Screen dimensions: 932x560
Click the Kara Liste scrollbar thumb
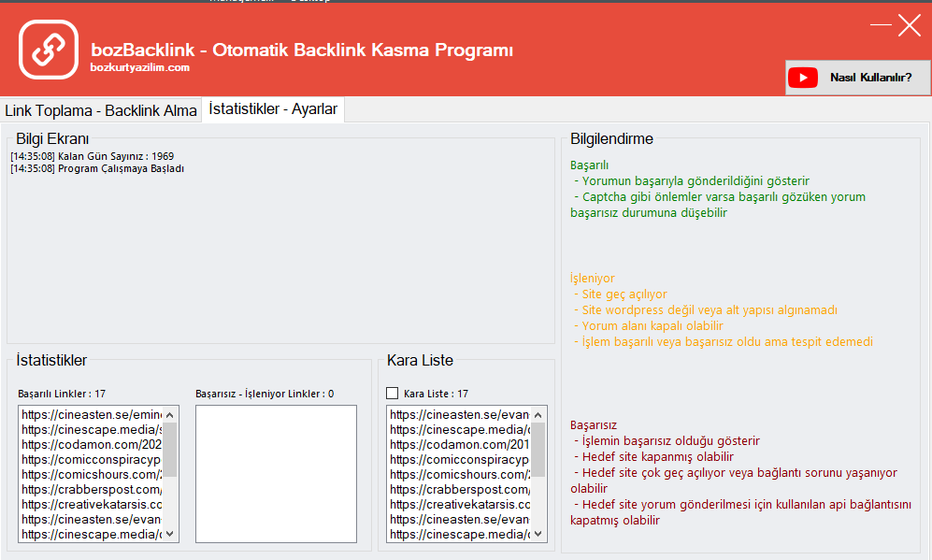pyautogui.click(x=538, y=450)
